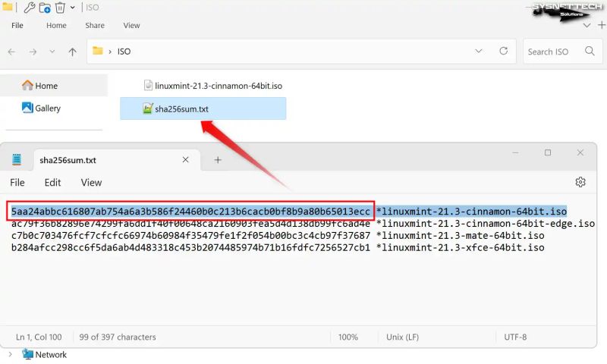Open the File tab in Explorer ribbon
607x364 pixels.
click(x=17, y=26)
